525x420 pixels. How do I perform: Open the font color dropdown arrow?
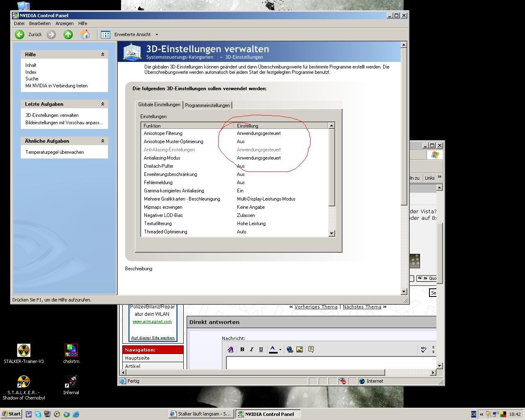coord(280,350)
